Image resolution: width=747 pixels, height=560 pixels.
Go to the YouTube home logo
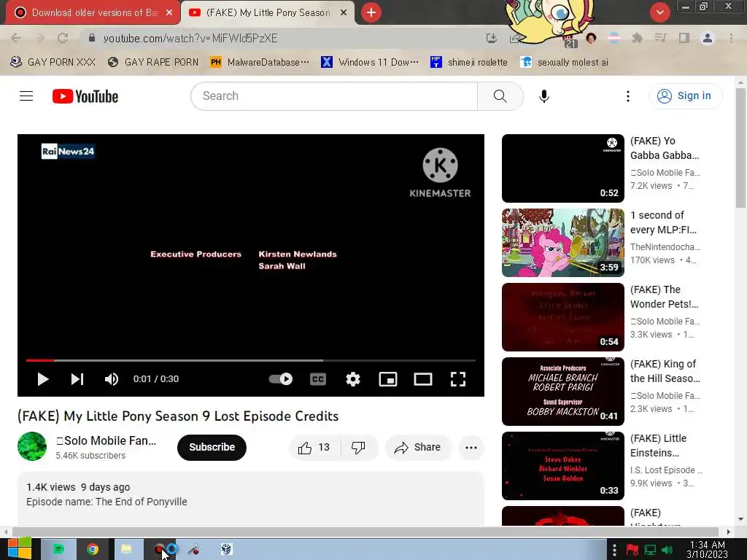85,96
